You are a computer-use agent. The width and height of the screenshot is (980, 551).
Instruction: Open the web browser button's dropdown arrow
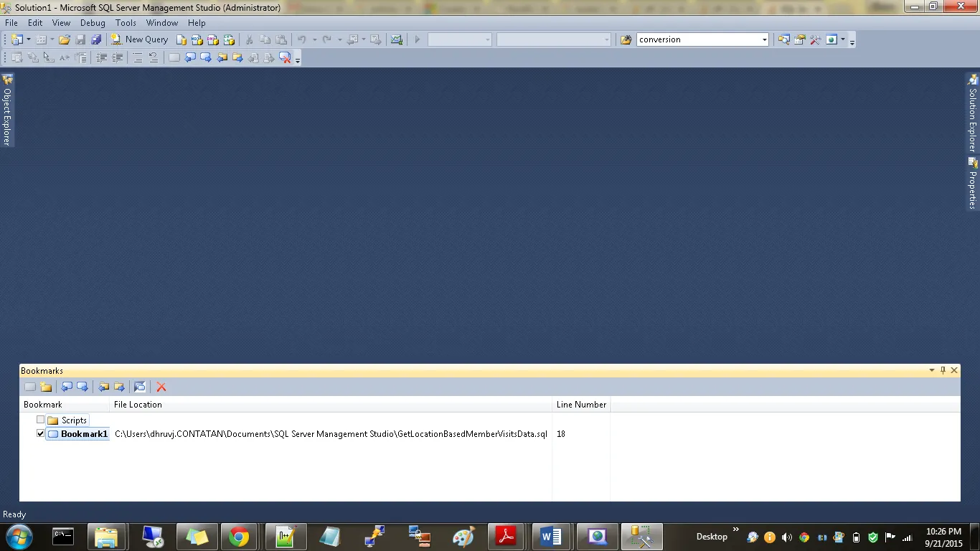click(x=843, y=39)
